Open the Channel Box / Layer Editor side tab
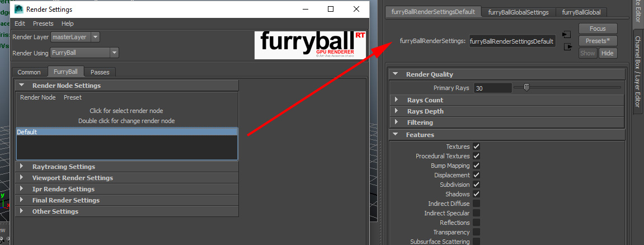This screenshot has width=644, height=245. click(638, 72)
